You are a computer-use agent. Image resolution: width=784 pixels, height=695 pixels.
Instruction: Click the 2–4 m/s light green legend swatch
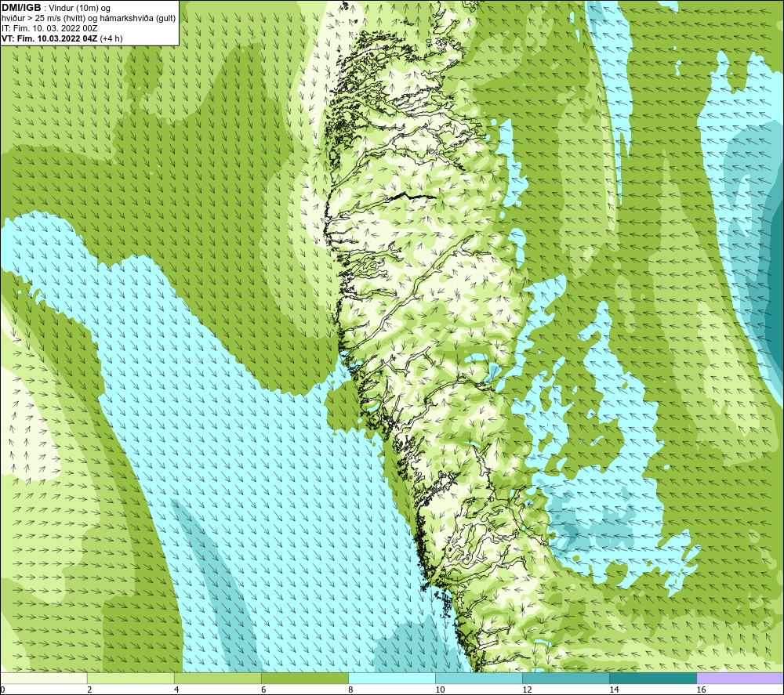coord(131,678)
